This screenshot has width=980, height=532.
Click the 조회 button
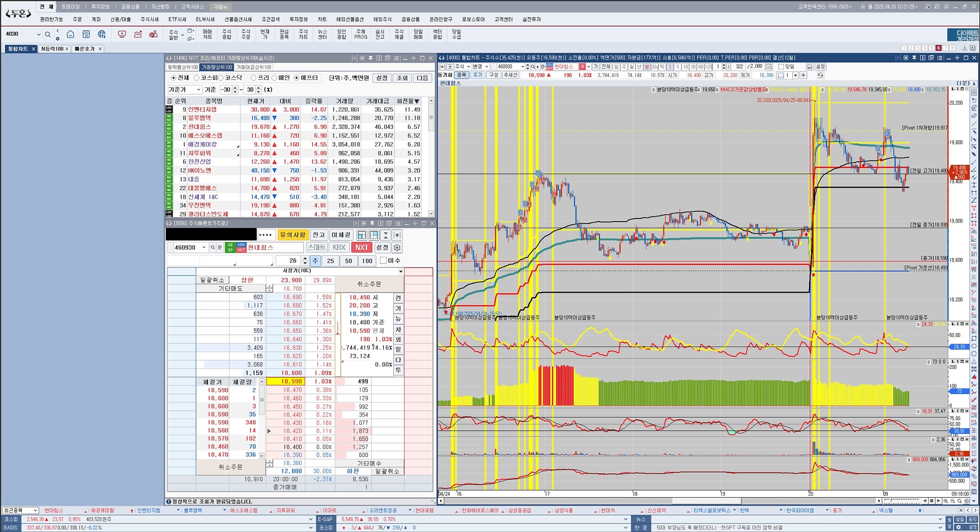pyautogui.click(x=402, y=78)
